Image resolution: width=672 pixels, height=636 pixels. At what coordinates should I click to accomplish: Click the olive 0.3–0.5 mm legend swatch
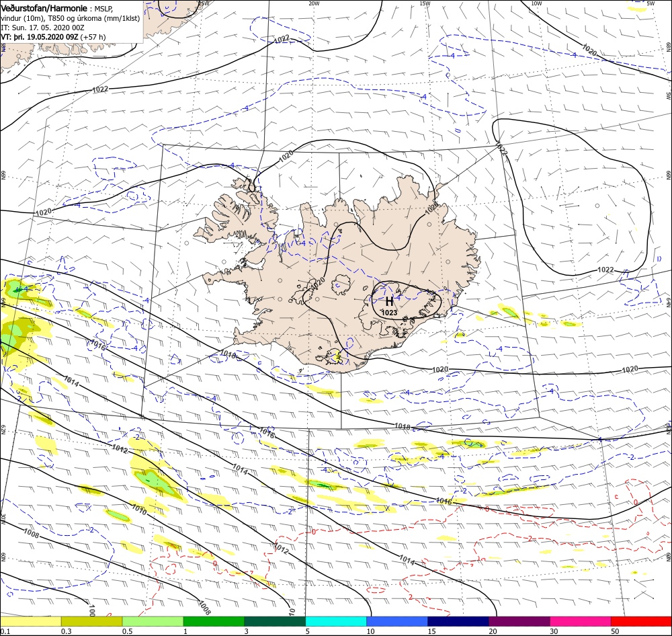pos(91,622)
